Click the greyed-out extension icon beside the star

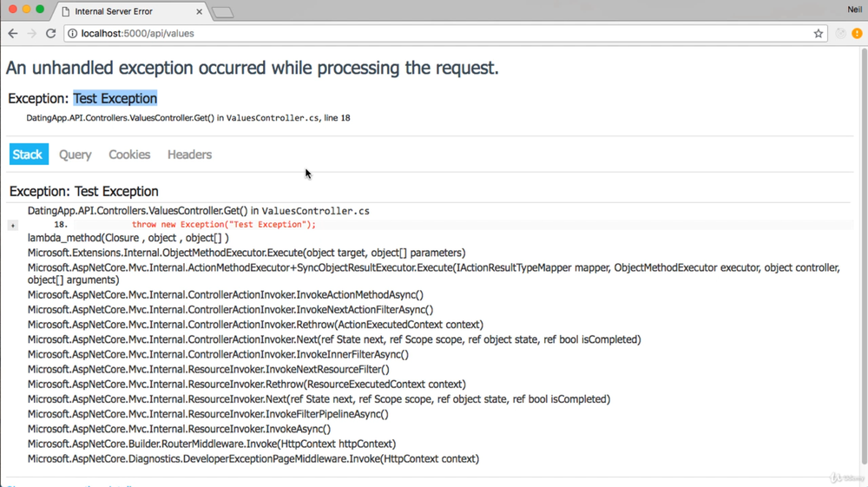tap(840, 34)
